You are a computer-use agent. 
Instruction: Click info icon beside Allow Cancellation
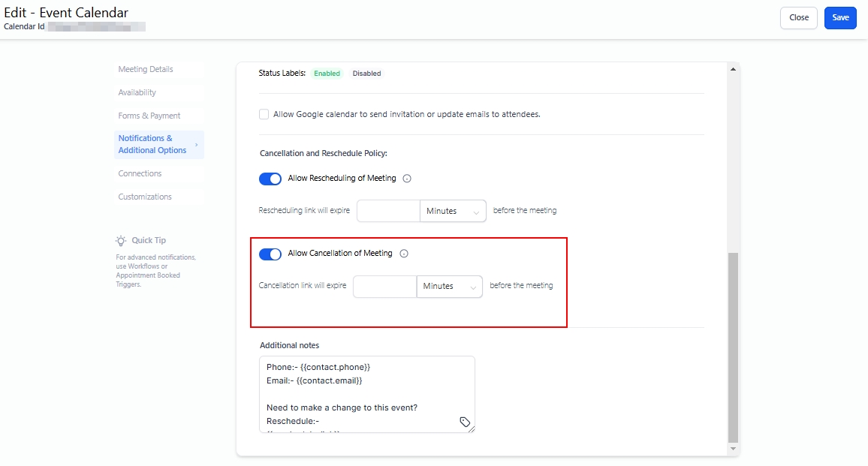click(x=404, y=254)
